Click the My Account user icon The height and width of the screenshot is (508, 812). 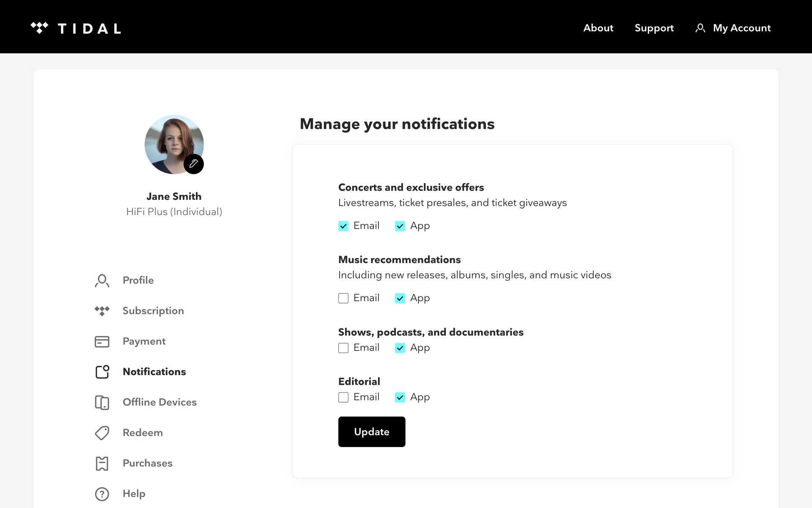(x=700, y=28)
